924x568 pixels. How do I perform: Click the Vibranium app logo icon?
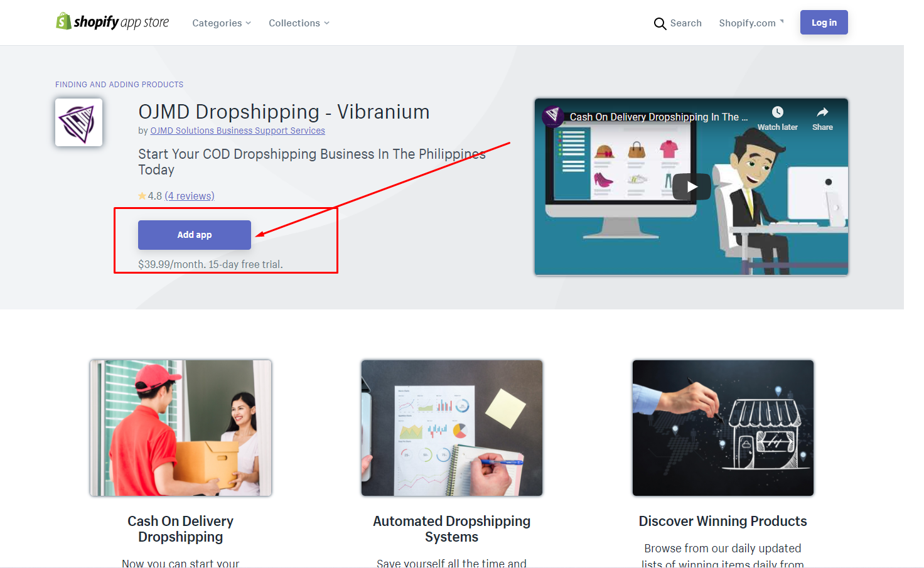78,122
